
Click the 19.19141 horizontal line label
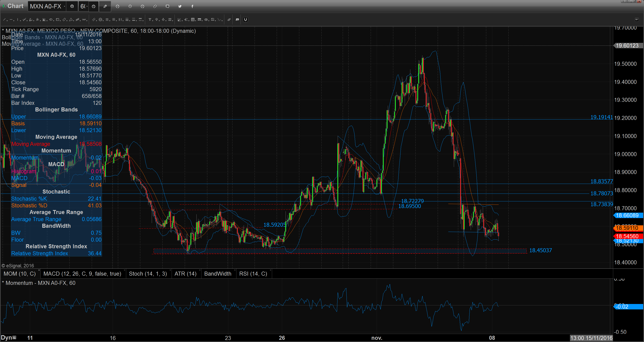(602, 117)
